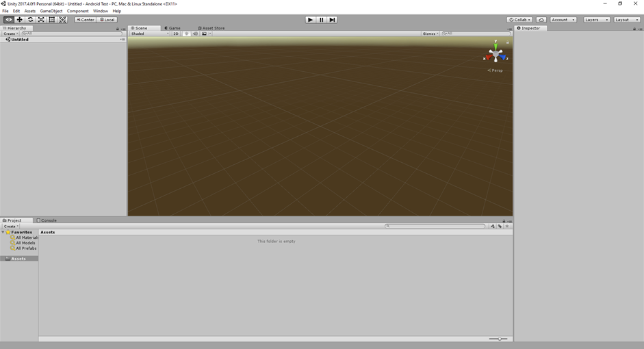This screenshot has height=349, width=644.
Task: Select the Rotate tool
Action: [31, 20]
